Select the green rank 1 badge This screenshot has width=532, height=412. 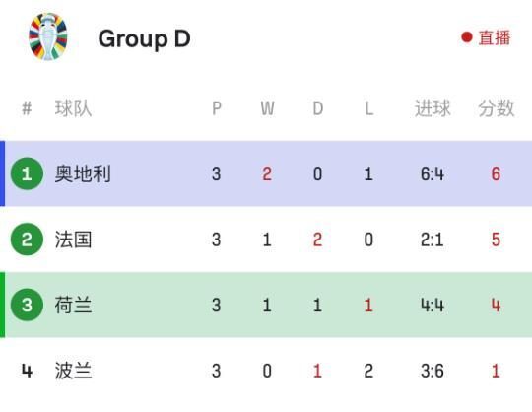27,173
